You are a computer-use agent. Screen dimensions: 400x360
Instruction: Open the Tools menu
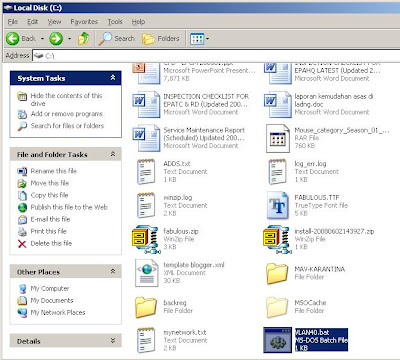tap(115, 22)
